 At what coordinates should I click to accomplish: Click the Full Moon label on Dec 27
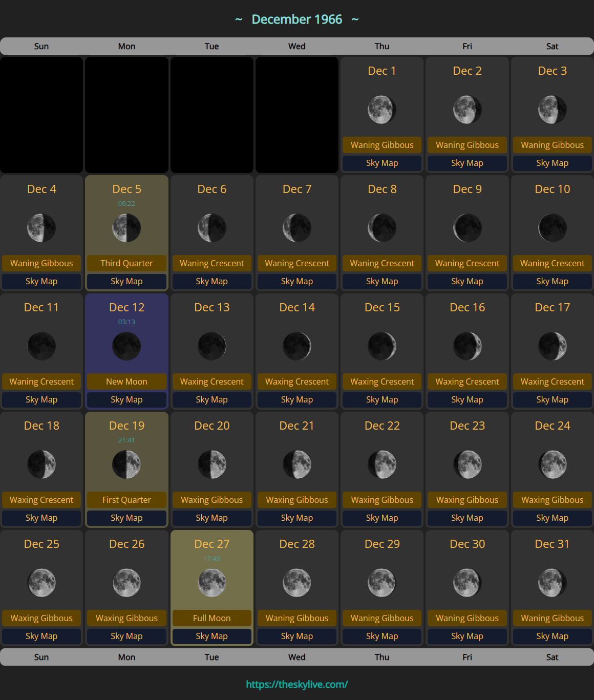(x=212, y=618)
